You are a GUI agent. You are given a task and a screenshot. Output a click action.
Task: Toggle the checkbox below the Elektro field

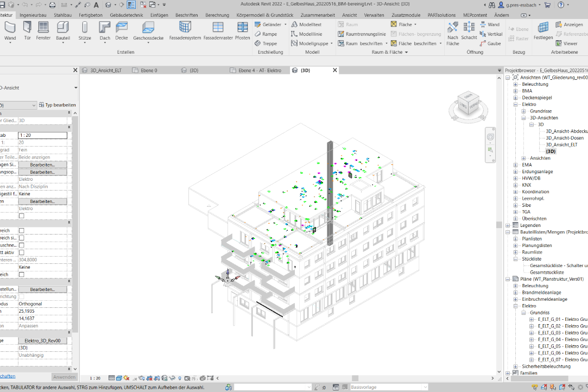[x=22, y=216]
